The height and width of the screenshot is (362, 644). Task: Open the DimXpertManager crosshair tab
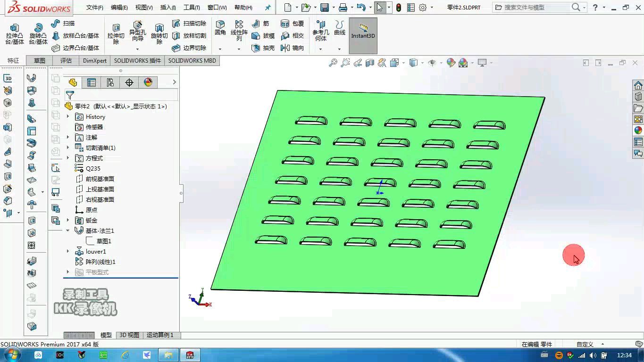tap(129, 82)
